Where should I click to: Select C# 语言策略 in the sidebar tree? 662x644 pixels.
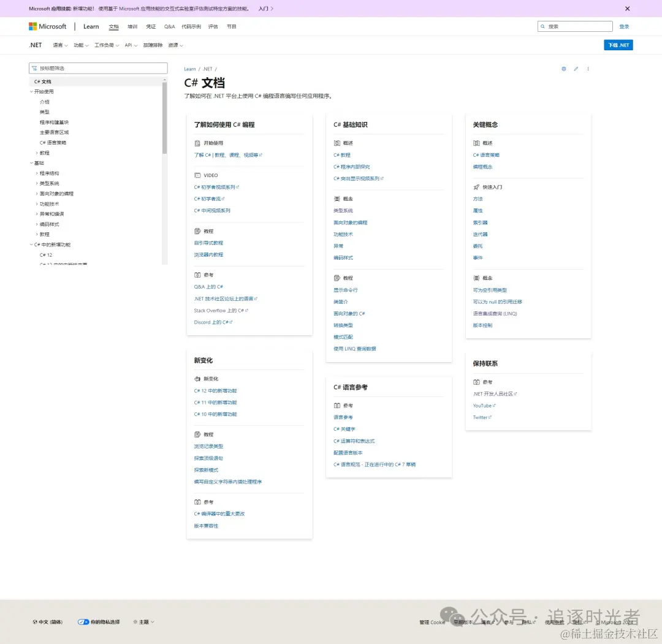(53, 143)
